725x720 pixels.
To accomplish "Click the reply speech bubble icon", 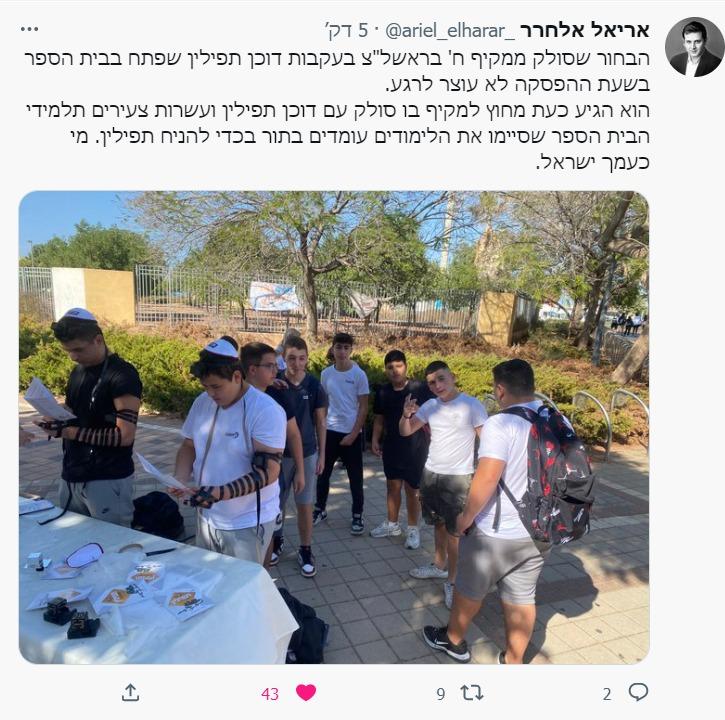I will (638, 692).
